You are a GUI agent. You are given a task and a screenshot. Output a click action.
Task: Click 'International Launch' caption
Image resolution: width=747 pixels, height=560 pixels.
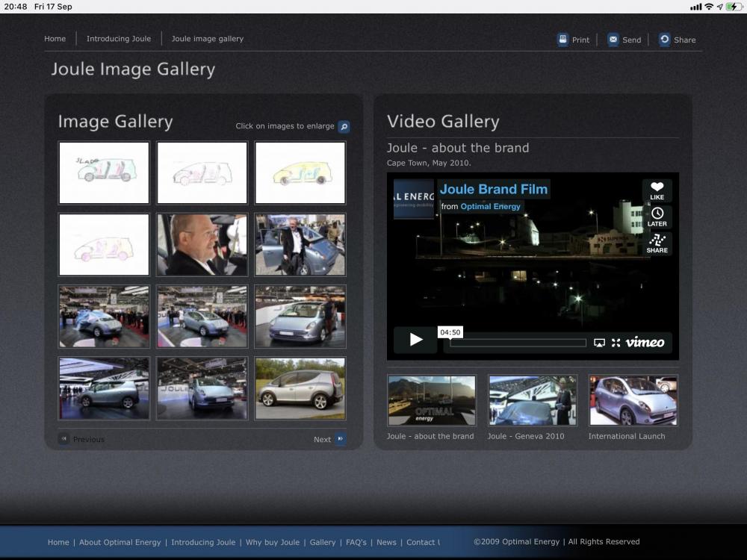coord(627,436)
